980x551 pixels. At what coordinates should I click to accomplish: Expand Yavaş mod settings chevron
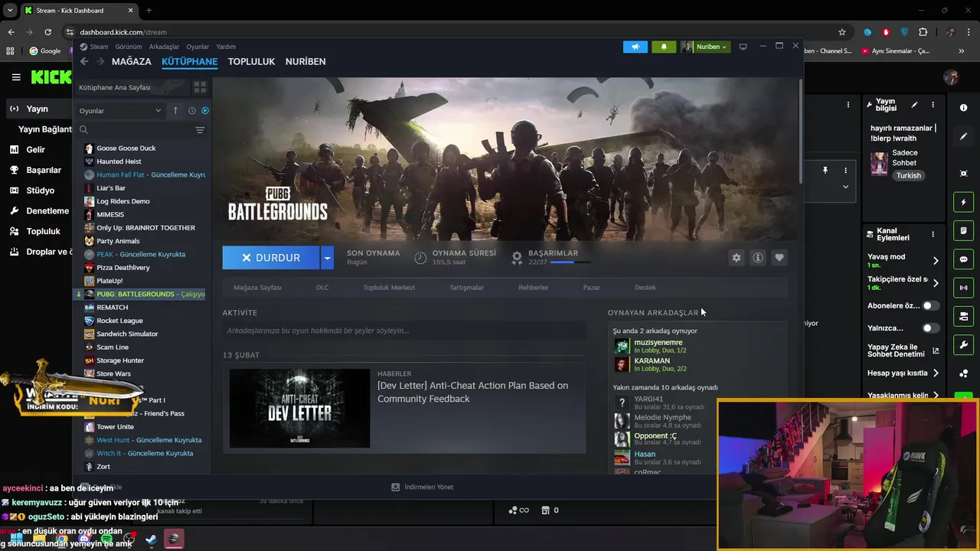(936, 260)
